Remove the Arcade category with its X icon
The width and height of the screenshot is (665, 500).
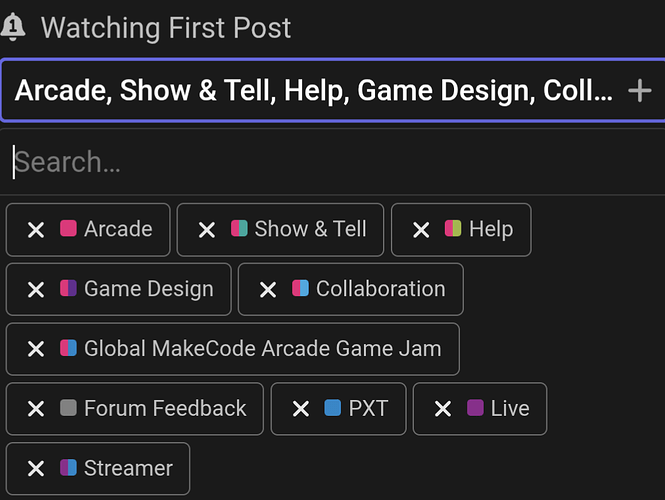[36, 230]
